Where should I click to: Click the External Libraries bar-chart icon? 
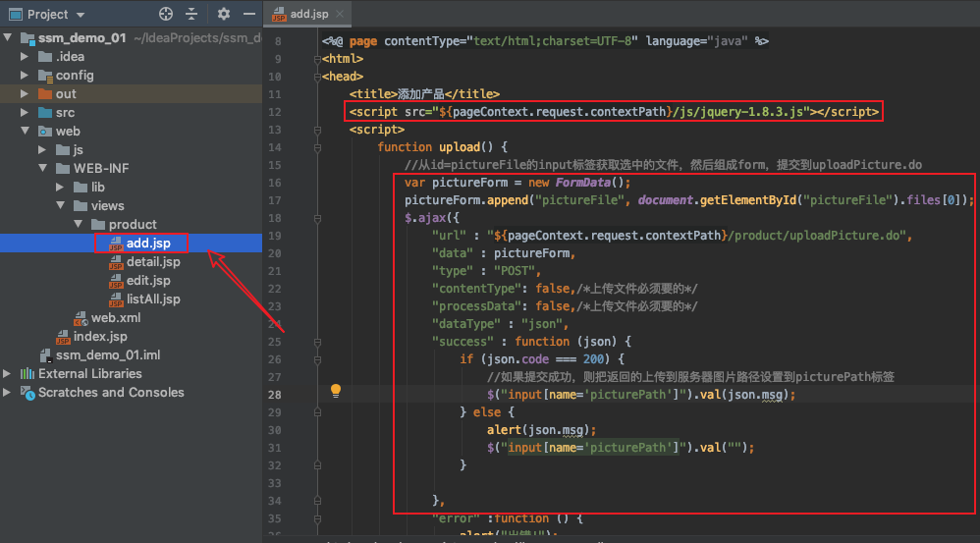click(x=27, y=374)
